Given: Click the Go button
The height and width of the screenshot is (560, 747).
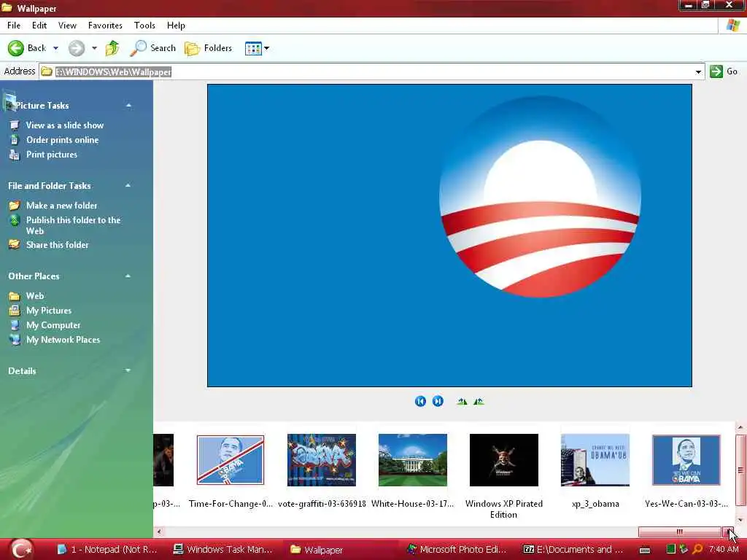Looking at the screenshot, I should pos(724,71).
